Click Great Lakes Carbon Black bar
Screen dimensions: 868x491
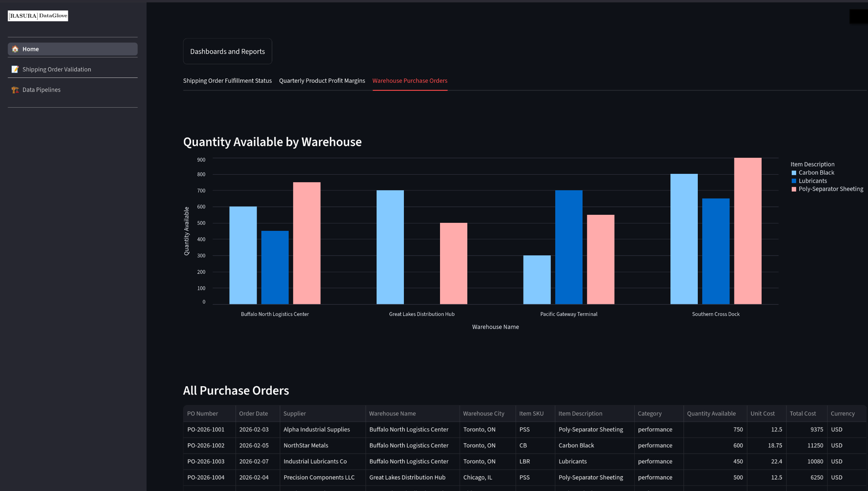390,247
